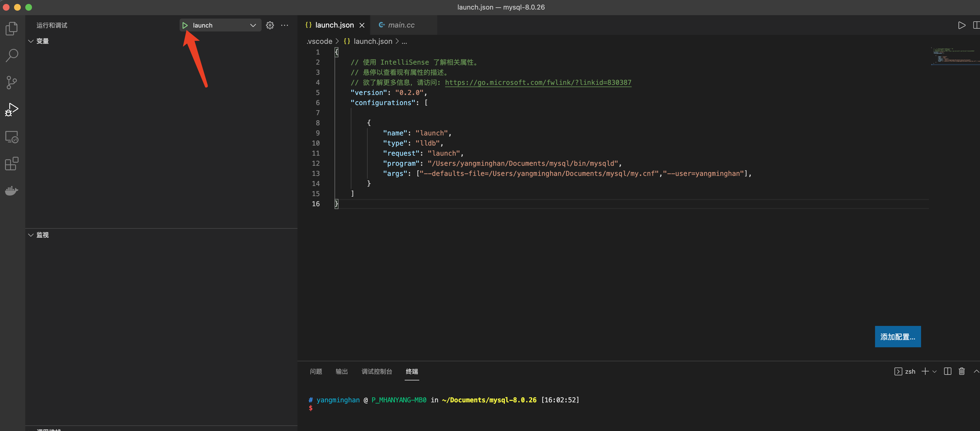Open the Docker view in activity bar
This screenshot has height=431, width=980.
[x=12, y=190]
